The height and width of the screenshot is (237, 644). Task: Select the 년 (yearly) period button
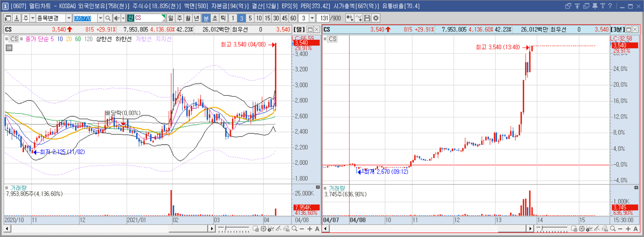(x=196, y=18)
